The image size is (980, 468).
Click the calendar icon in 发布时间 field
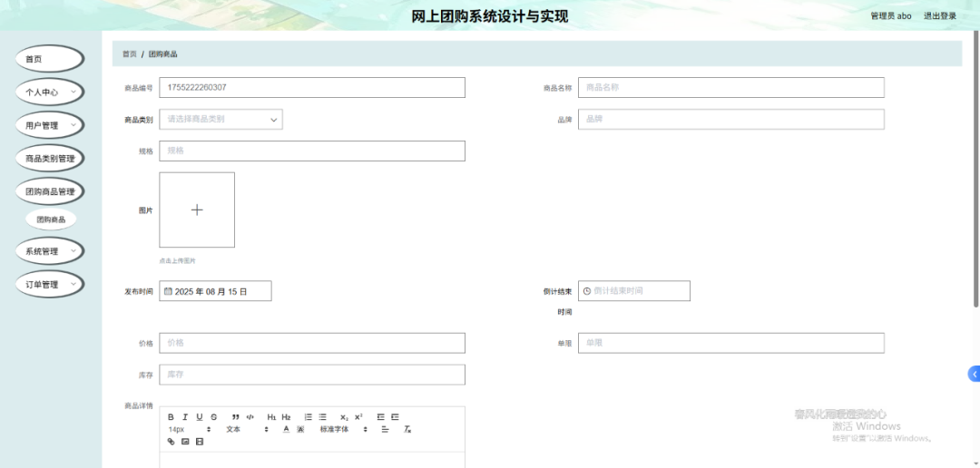[x=168, y=291]
